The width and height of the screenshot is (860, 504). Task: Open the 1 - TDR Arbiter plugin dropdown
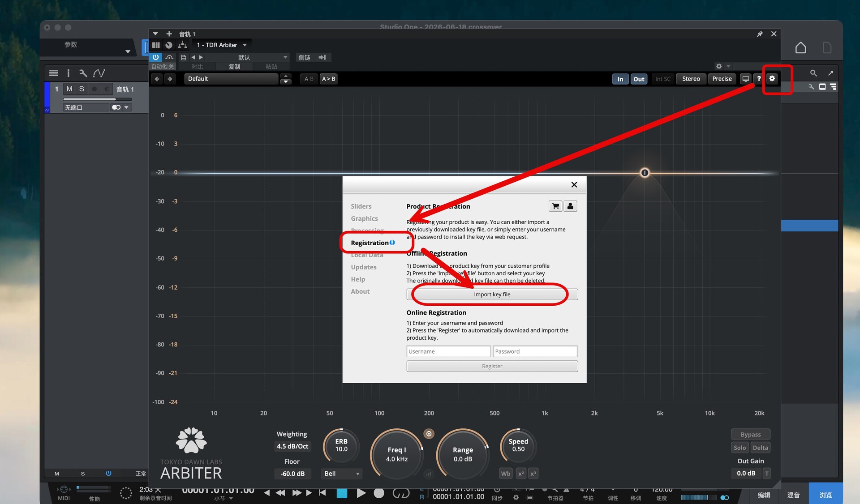tap(222, 45)
